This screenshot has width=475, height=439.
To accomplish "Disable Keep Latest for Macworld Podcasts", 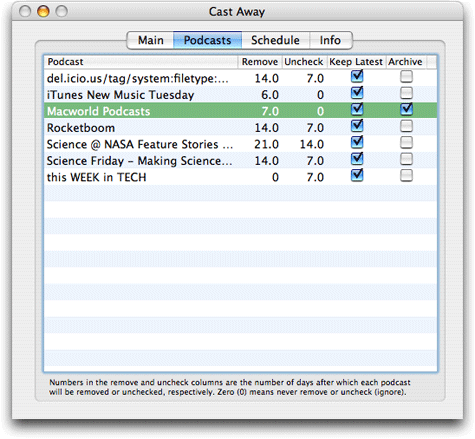I will [357, 109].
